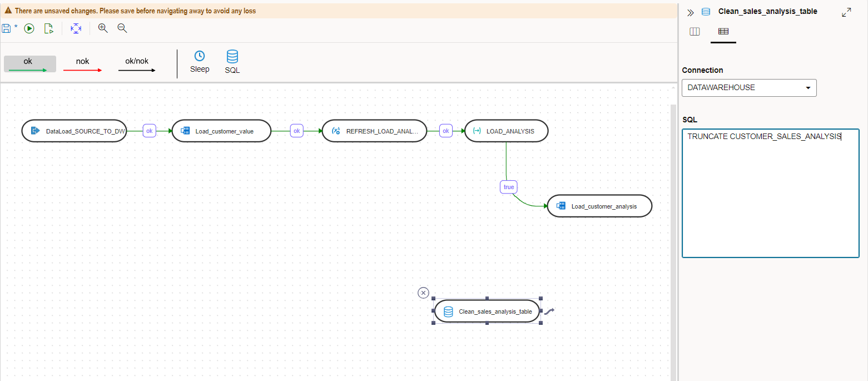This screenshot has width=868, height=381.
Task: Click the ok label after Load_customer_value
Action: click(297, 131)
